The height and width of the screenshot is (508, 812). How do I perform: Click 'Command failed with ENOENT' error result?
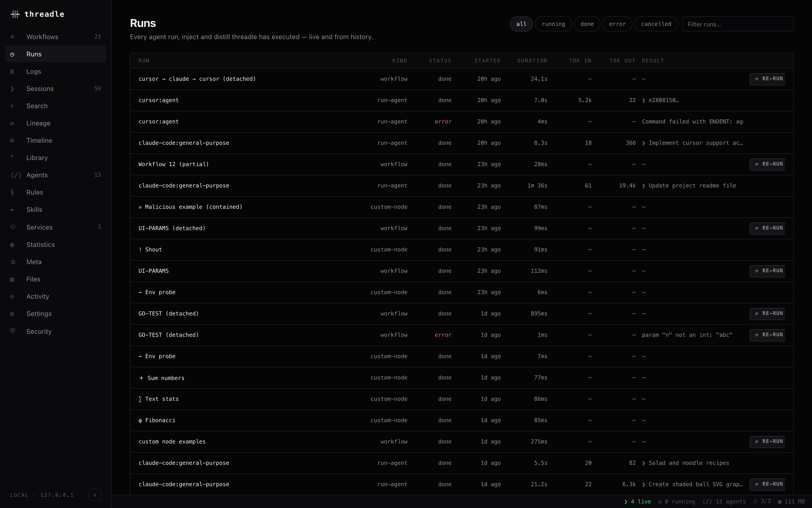pos(692,122)
